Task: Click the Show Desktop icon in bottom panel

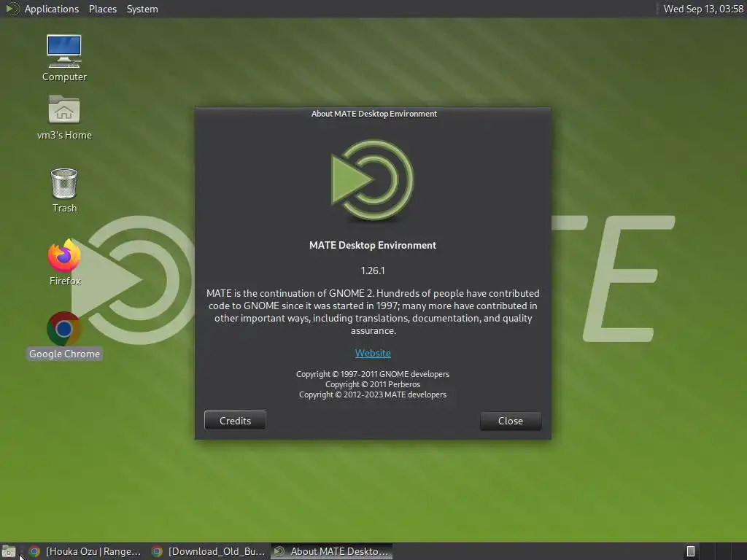Action: pos(9,551)
